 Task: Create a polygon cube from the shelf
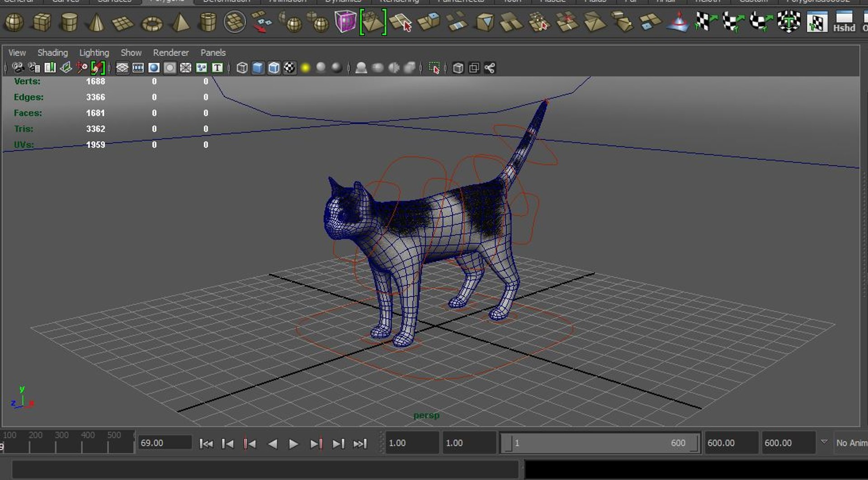(42, 22)
